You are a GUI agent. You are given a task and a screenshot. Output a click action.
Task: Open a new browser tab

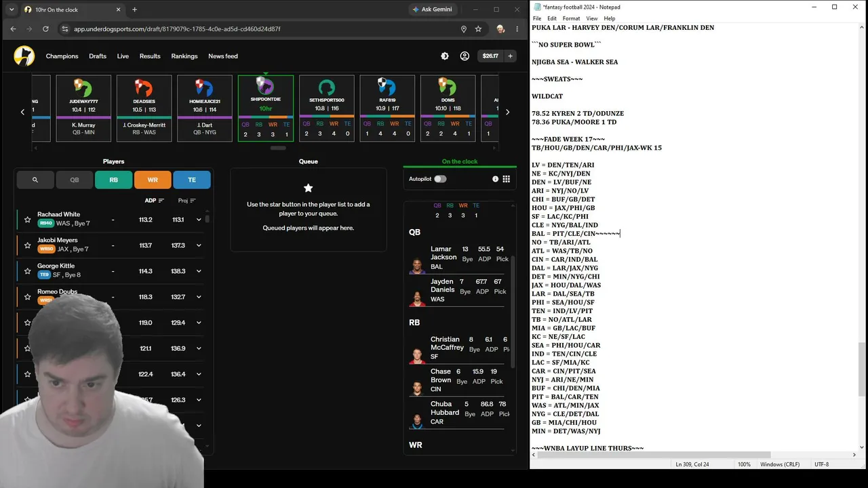click(134, 9)
